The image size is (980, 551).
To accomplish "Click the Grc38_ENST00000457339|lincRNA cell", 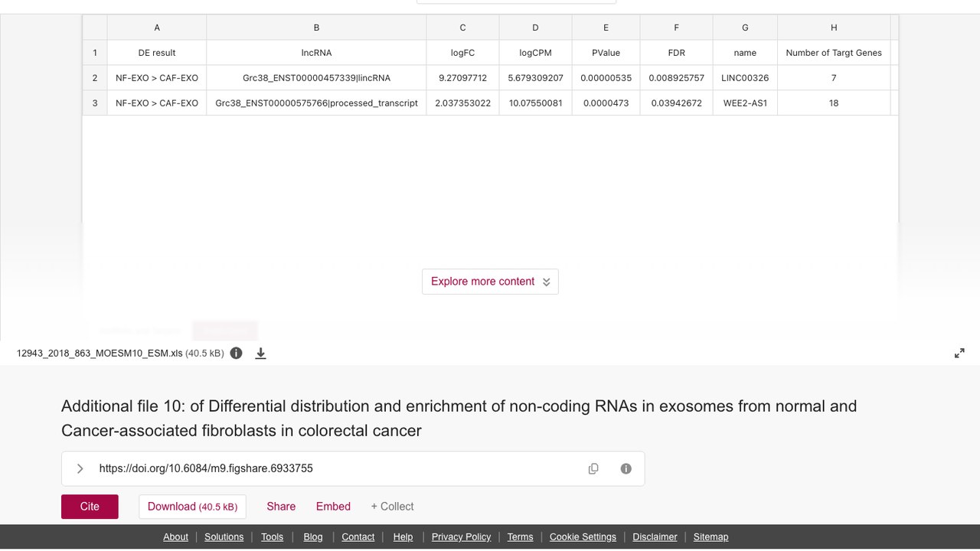I will 316,78.
